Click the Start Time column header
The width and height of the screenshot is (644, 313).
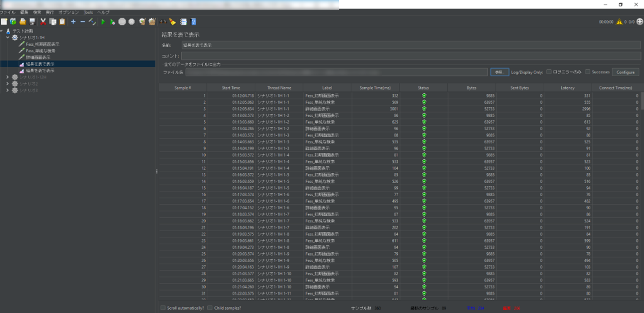[x=231, y=88]
